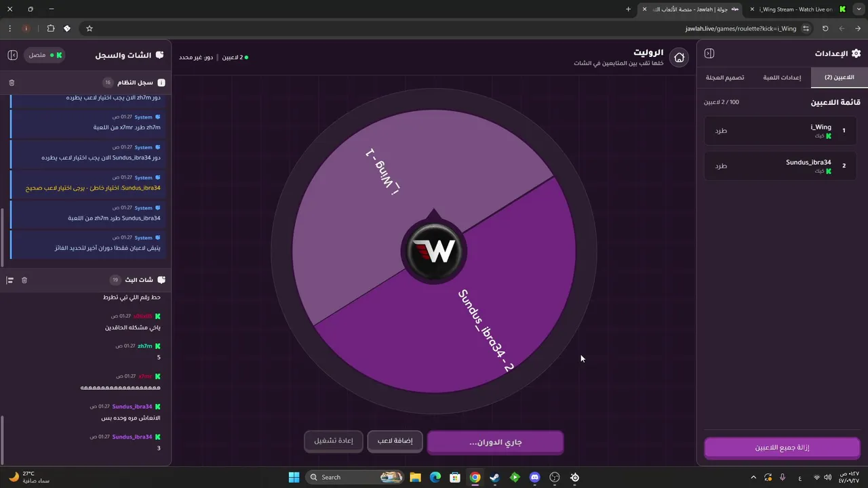Open the browser extensions puzzle icon
The image size is (868, 488).
51,28
